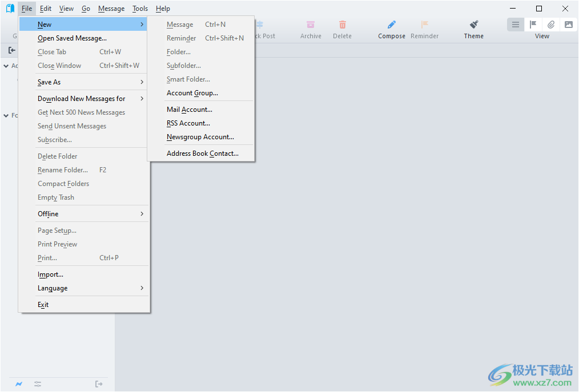Screen dimensions: 579x392
Task: Open the Help menu
Action: [x=163, y=9]
